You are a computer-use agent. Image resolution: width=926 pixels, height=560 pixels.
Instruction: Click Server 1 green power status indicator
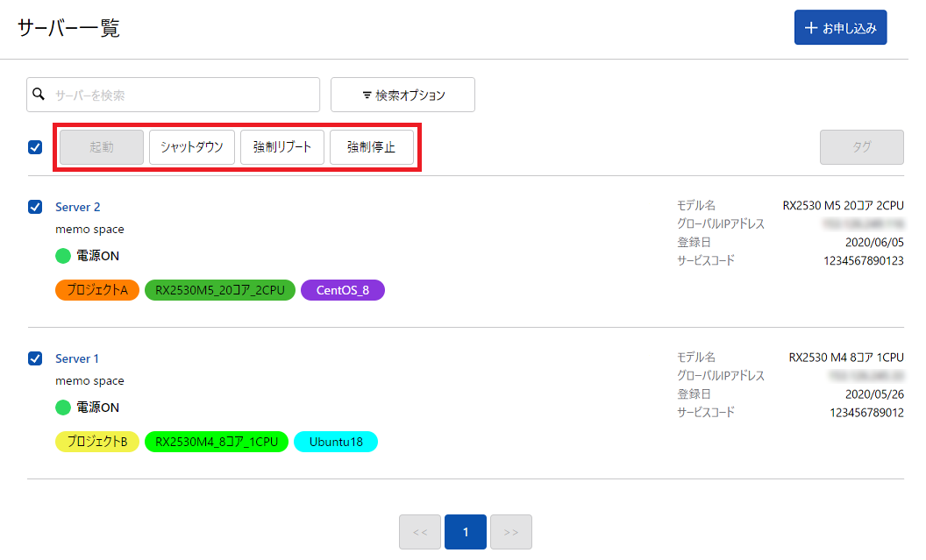pos(62,408)
